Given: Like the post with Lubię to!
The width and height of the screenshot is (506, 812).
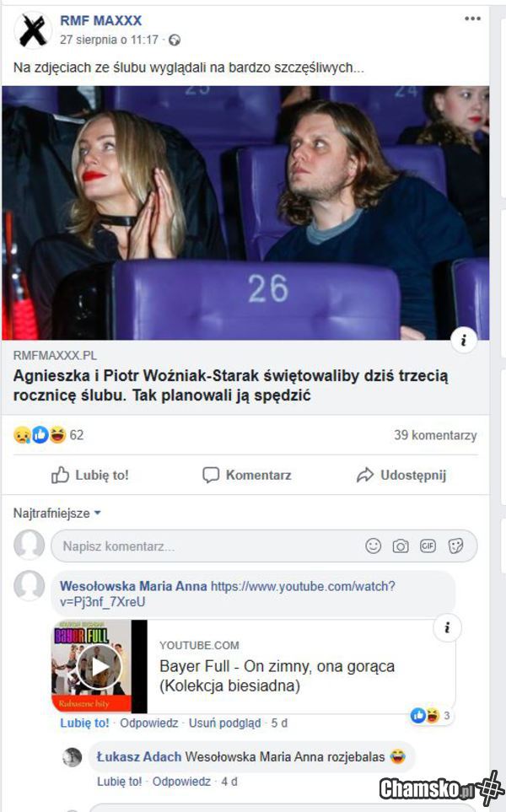Looking at the screenshot, I should (x=90, y=475).
